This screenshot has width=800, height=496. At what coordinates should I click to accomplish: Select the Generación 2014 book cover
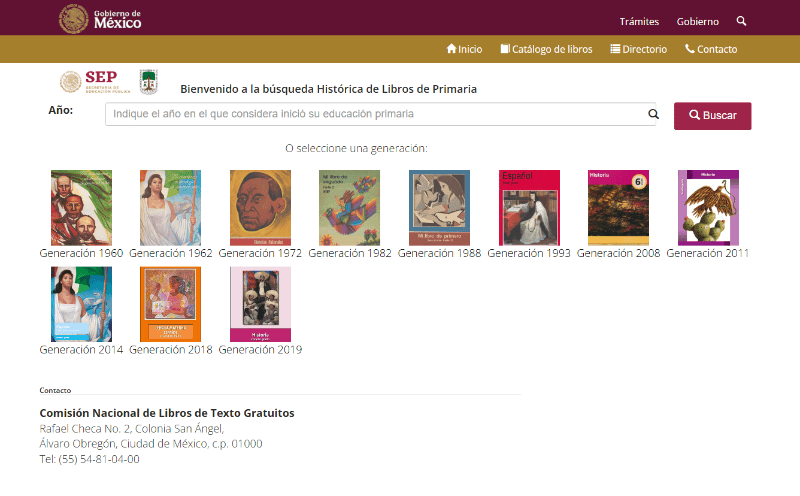[81, 304]
